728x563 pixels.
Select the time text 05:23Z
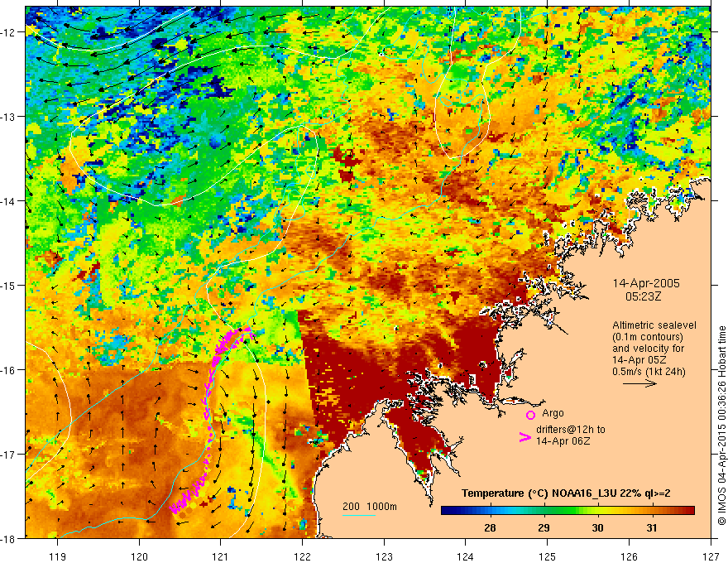(x=643, y=296)
